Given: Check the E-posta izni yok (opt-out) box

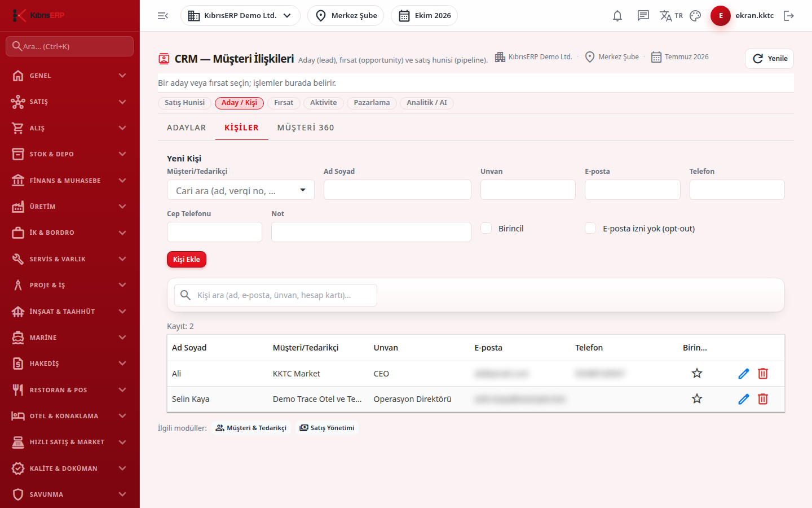Looking at the screenshot, I should pyautogui.click(x=590, y=228).
